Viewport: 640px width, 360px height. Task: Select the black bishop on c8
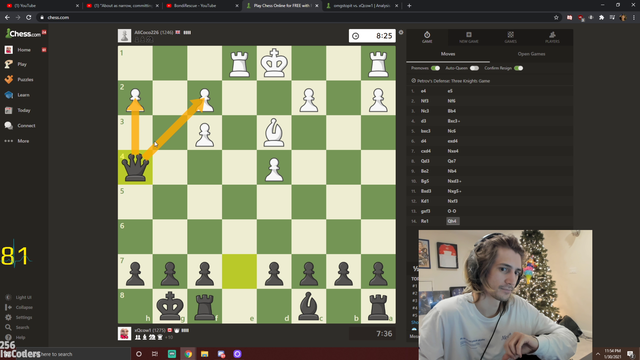point(309,306)
